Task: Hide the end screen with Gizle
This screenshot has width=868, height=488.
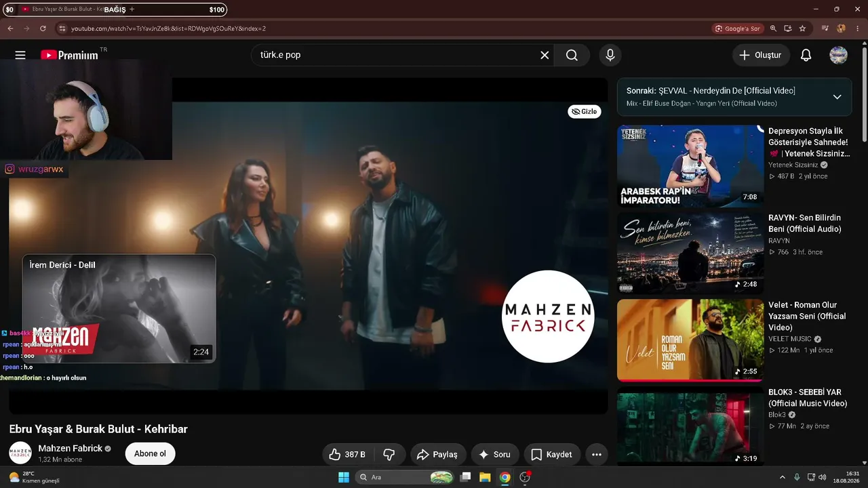Action: (x=585, y=111)
